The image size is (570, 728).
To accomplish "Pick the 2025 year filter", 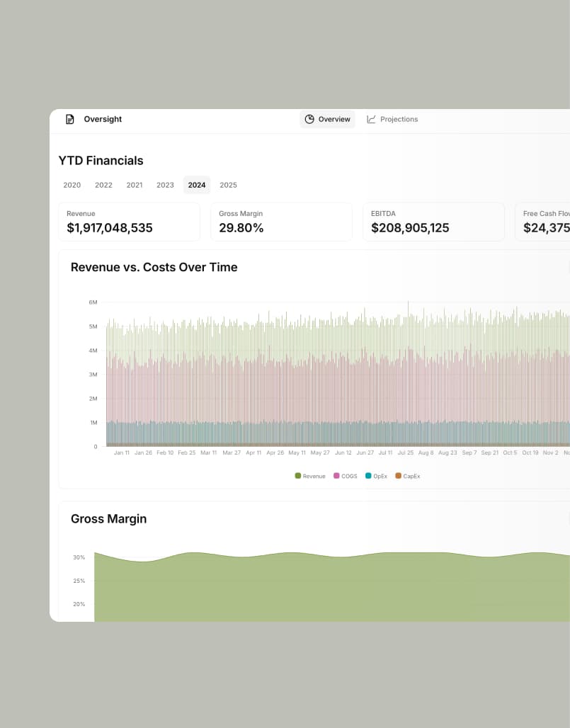I will (x=228, y=185).
